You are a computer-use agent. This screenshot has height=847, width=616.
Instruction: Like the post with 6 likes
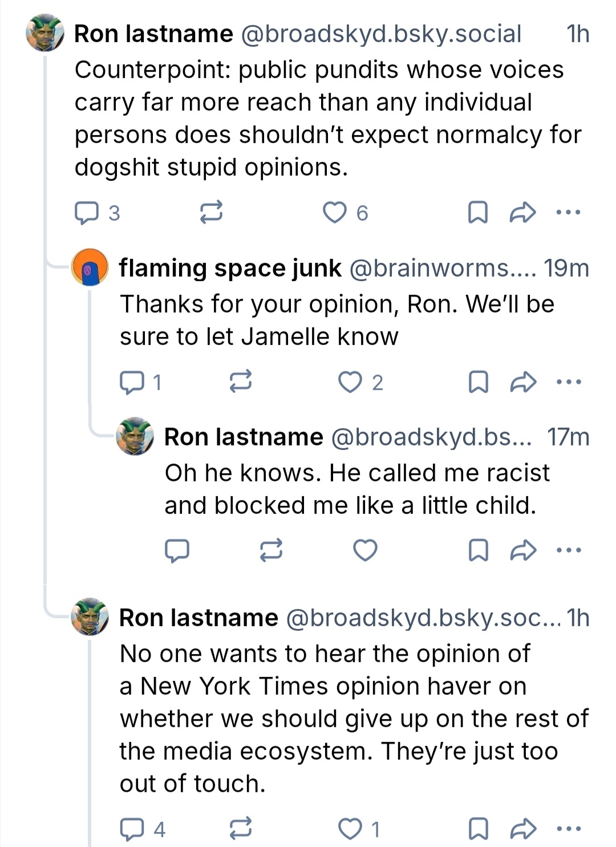pos(335,212)
